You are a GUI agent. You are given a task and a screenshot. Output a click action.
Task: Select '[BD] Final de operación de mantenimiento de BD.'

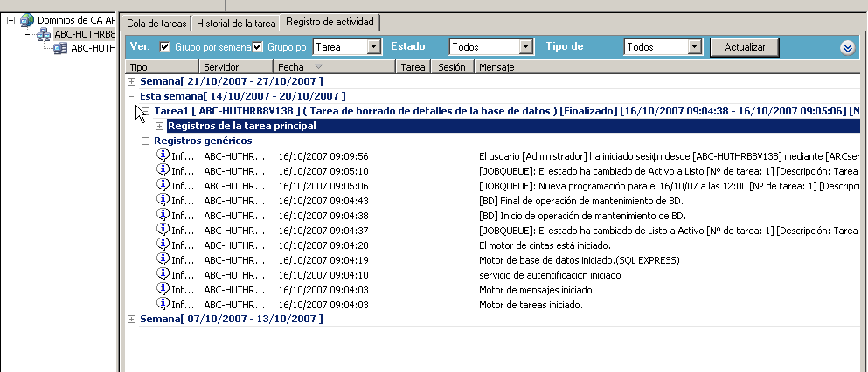click(x=581, y=200)
